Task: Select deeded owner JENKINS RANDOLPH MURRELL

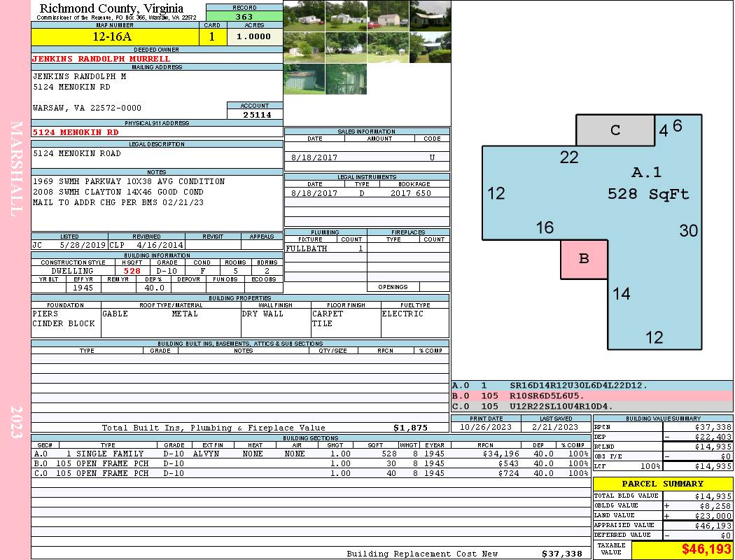Action: click(101, 59)
